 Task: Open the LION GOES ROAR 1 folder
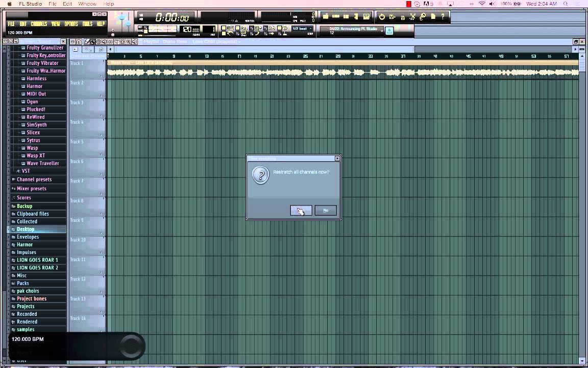(x=37, y=260)
